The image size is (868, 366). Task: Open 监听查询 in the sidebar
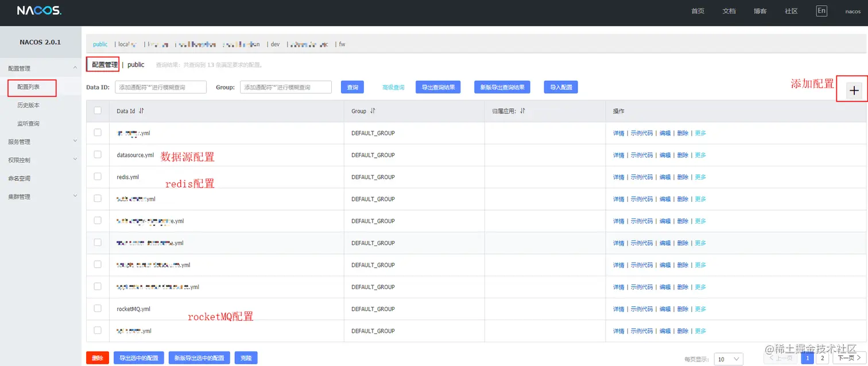[29, 124]
